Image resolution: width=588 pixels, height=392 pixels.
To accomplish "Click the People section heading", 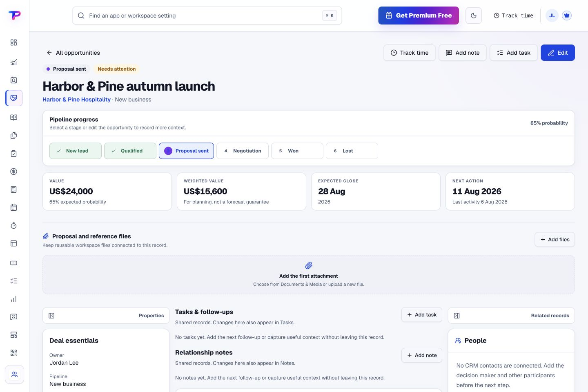I will click(x=475, y=341).
